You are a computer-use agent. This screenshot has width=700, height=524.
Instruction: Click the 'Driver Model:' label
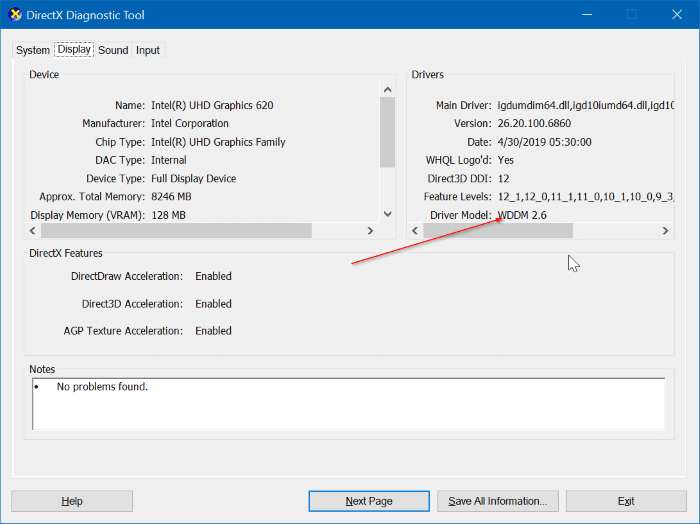point(461,215)
